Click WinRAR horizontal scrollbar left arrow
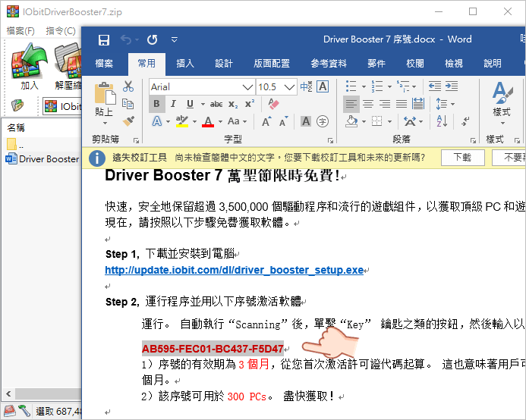The height and width of the screenshot is (420, 526). click(8, 393)
